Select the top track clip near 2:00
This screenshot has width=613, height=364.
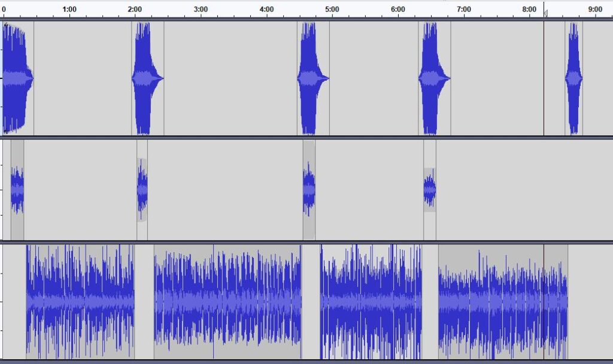[x=147, y=78]
